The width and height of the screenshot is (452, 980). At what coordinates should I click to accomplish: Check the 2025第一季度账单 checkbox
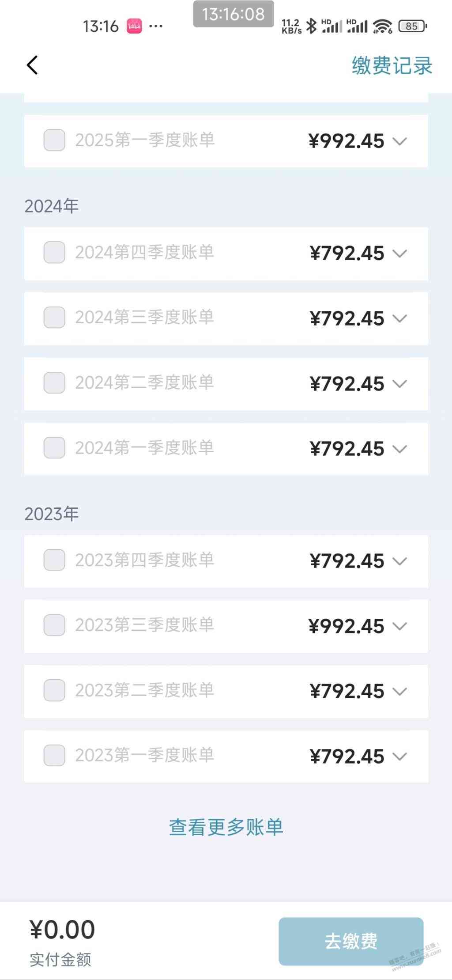(x=54, y=140)
